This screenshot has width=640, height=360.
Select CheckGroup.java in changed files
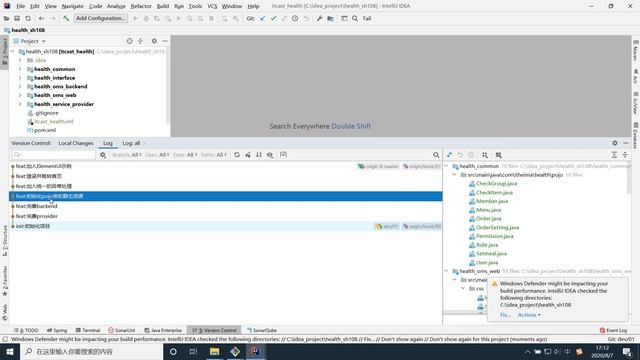point(496,184)
